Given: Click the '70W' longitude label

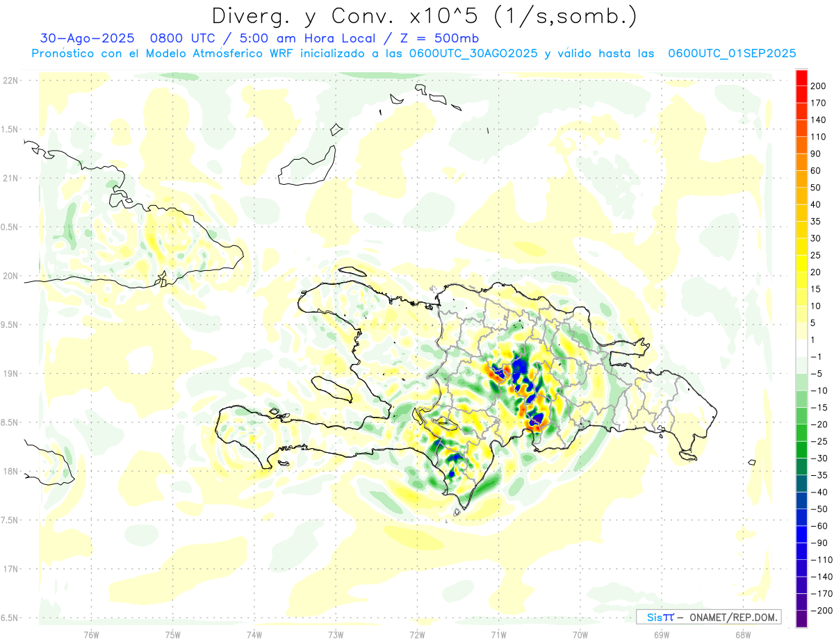Looking at the screenshot, I should click(x=580, y=635).
